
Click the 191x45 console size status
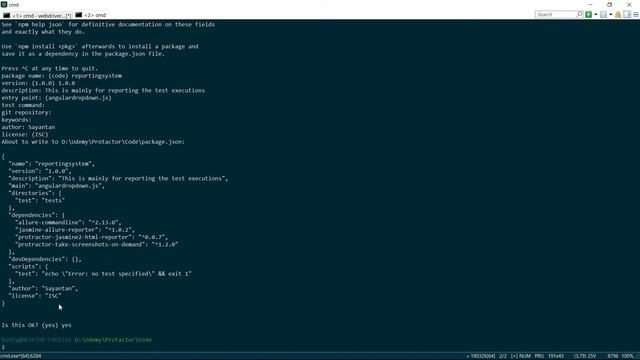click(556, 356)
